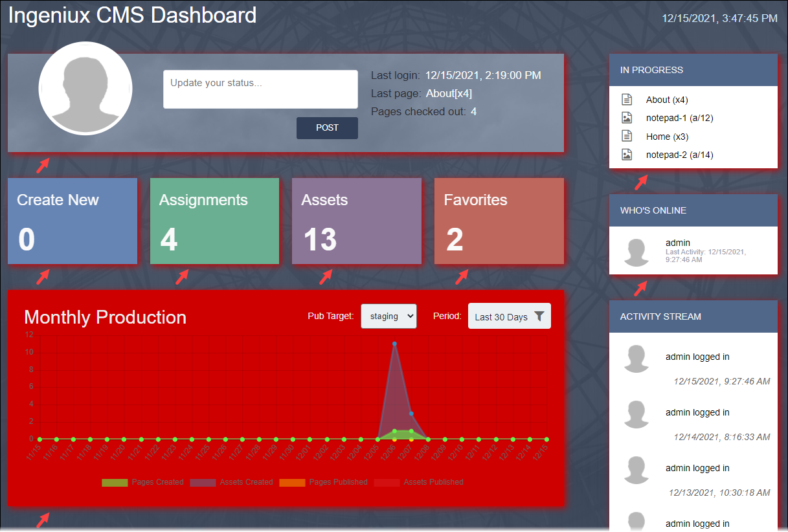
Task: Open About (x4) in In Progress
Action: [667, 100]
